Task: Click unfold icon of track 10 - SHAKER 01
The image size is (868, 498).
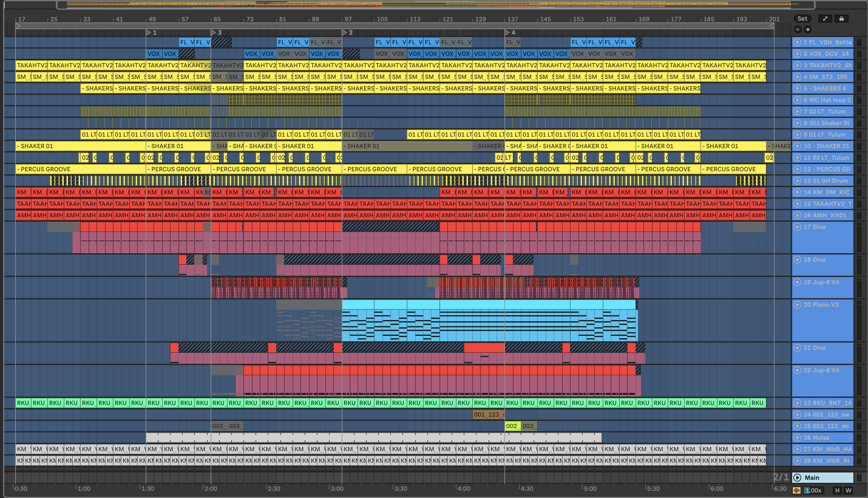Action: coord(797,146)
